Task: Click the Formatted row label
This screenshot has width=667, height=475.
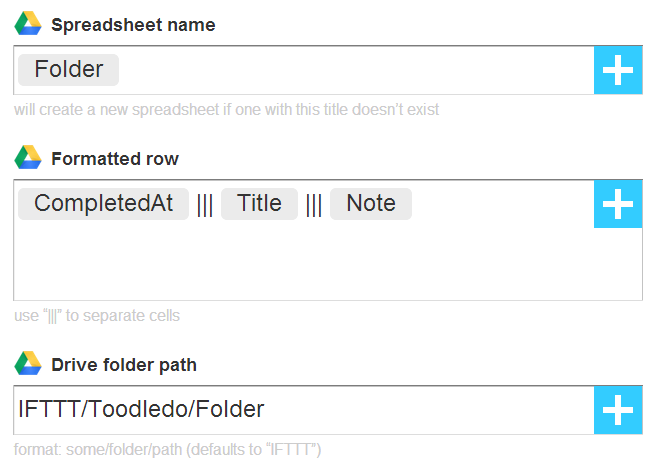Action: coord(115,159)
